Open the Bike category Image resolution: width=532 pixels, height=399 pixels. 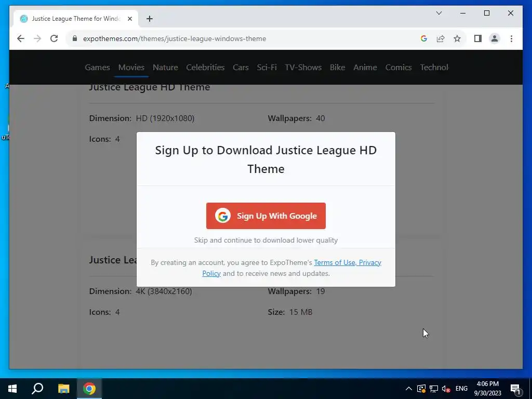(x=337, y=67)
